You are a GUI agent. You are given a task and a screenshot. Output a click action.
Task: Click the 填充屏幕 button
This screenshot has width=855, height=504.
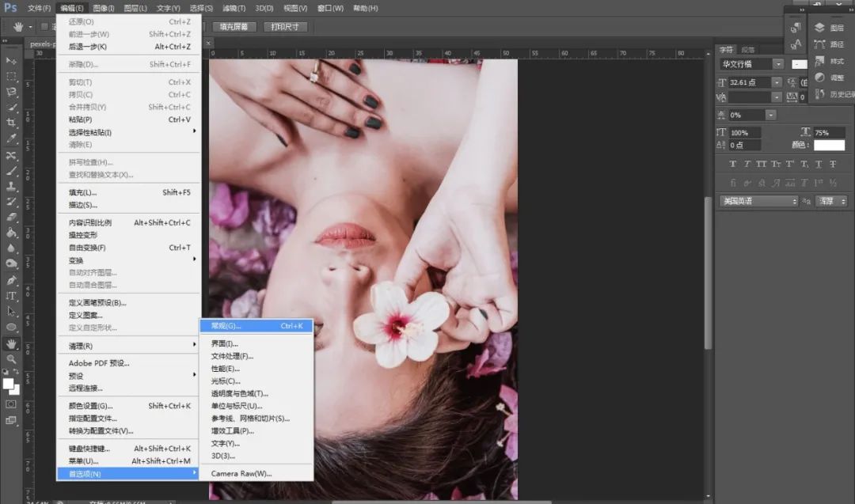234,27
